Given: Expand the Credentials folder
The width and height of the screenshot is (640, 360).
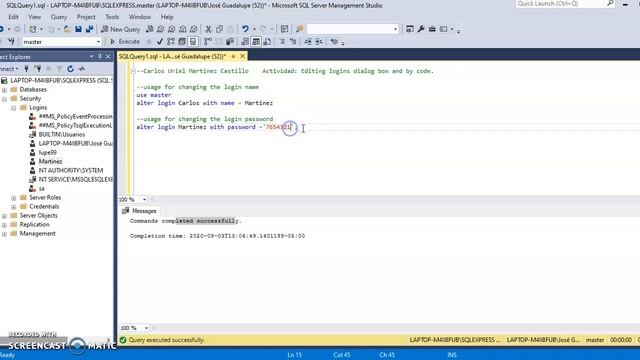Looking at the screenshot, I should 13,207.
